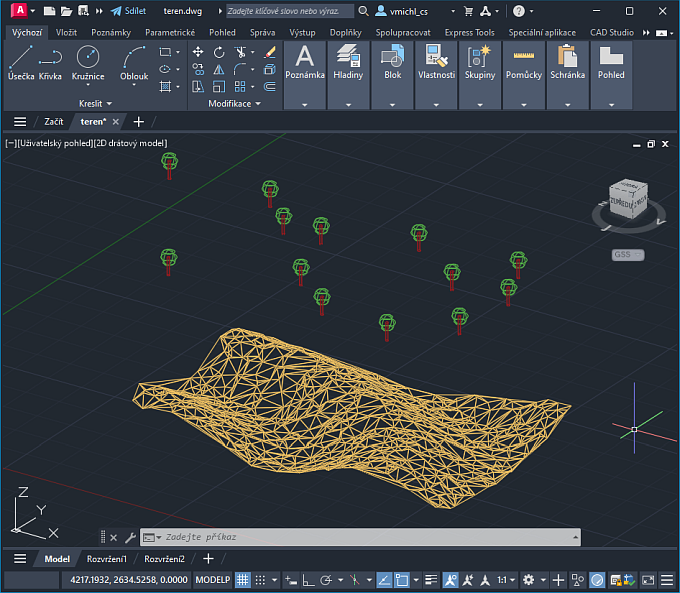Click the ViewCube navigation cube
The image size is (680, 593).
pos(627,199)
